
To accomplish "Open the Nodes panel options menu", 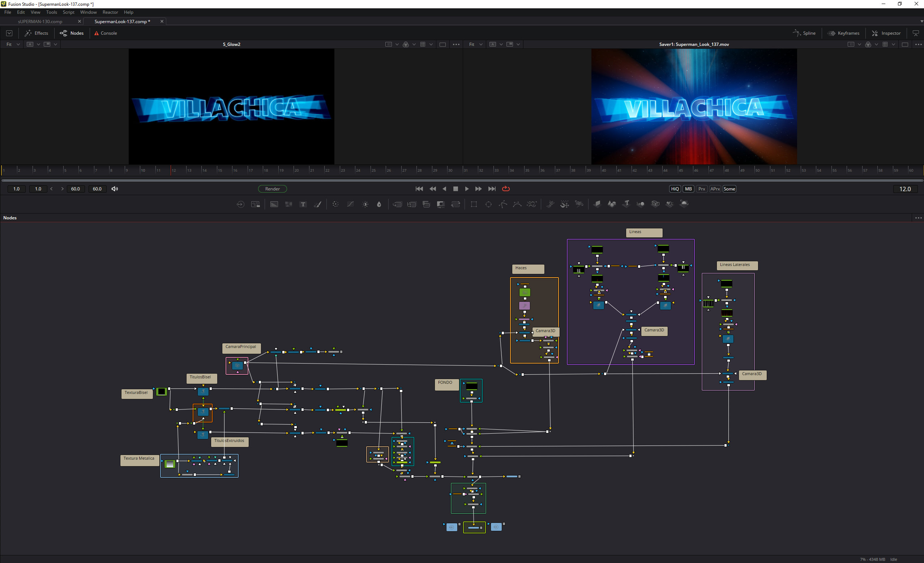I will (918, 218).
